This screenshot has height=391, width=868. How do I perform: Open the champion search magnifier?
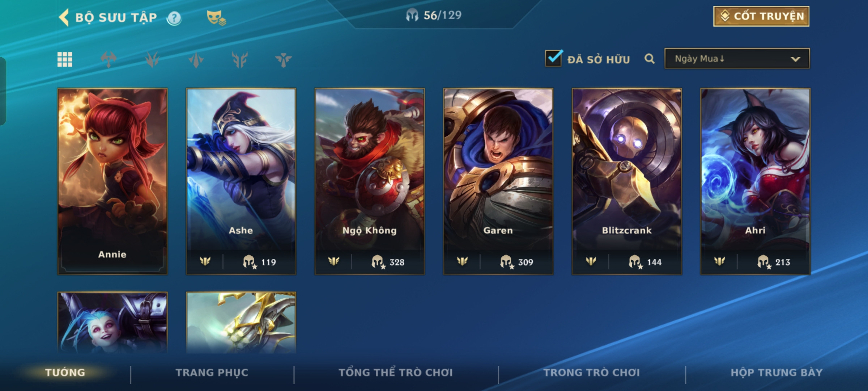click(x=650, y=59)
